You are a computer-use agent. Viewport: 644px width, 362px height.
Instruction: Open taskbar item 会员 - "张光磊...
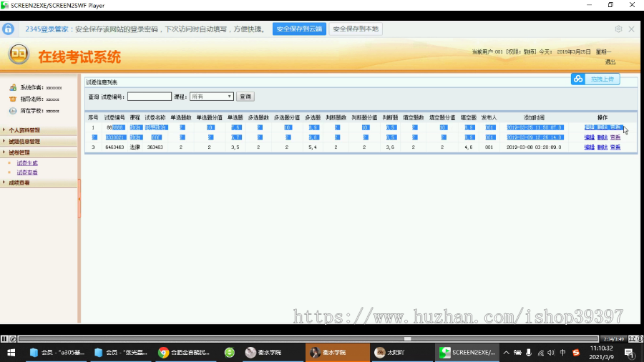click(x=121, y=353)
